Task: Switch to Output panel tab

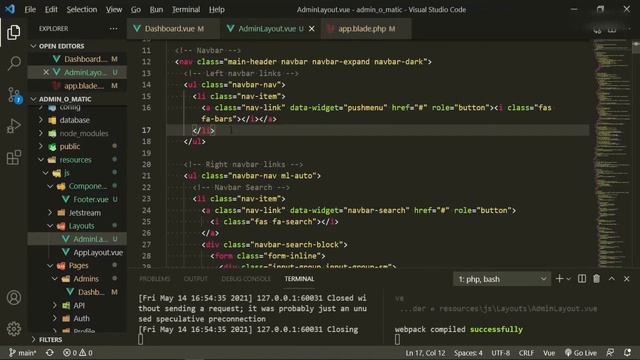Action: click(x=196, y=279)
